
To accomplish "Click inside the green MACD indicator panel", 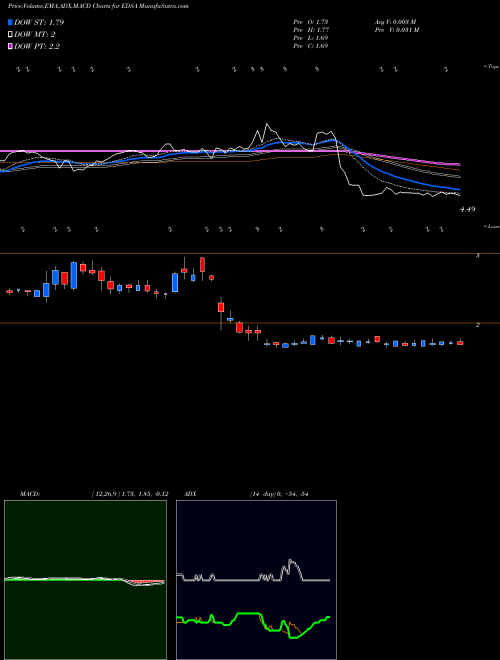I will click(85, 580).
